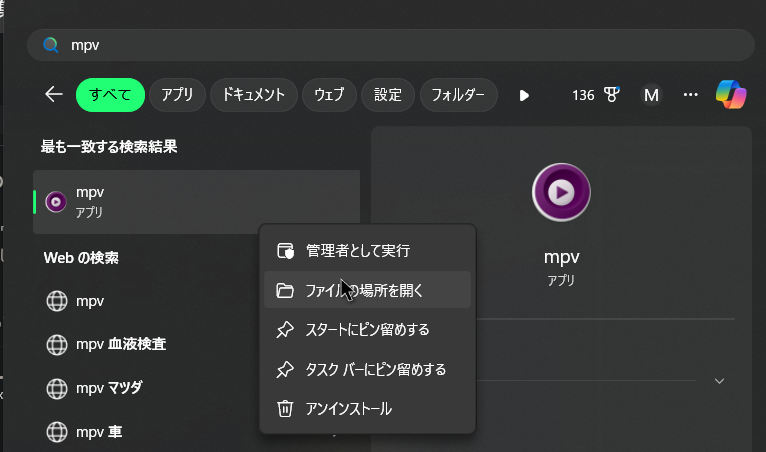Click the large mpv app icon in preview
Screen dimensions: 766x452
point(561,192)
